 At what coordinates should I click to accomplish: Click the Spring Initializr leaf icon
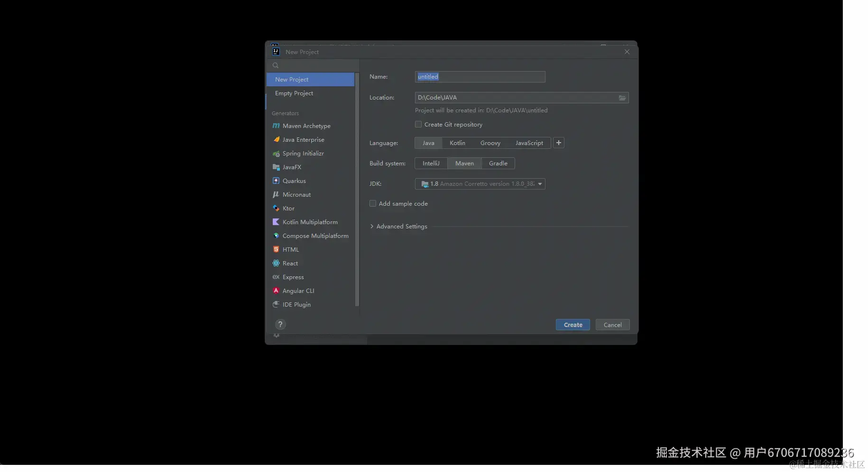(276, 154)
